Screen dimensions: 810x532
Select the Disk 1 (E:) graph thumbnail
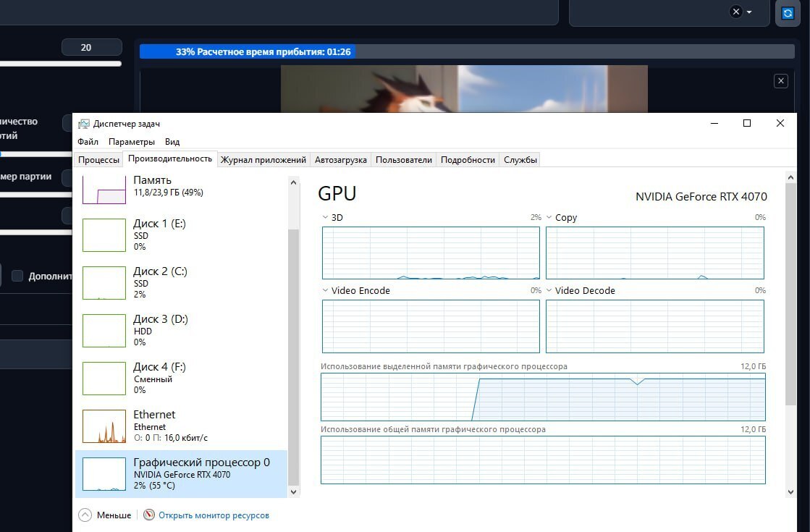pyautogui.click(x=104, y=235)
